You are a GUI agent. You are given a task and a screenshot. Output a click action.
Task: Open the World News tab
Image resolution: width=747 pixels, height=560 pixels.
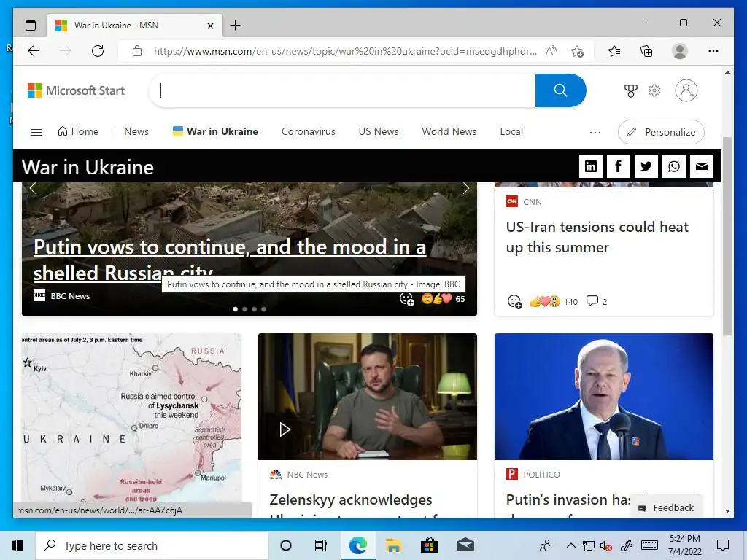click(449, 131)
